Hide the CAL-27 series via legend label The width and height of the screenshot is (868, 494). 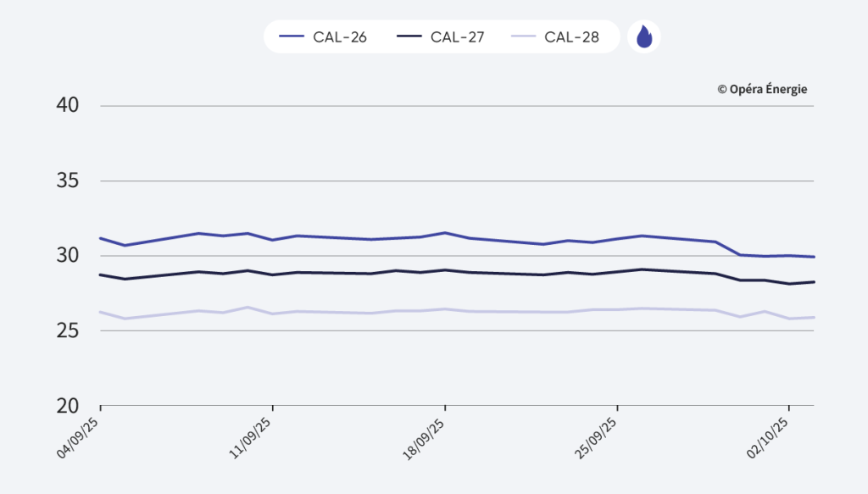tap(457, 37)
